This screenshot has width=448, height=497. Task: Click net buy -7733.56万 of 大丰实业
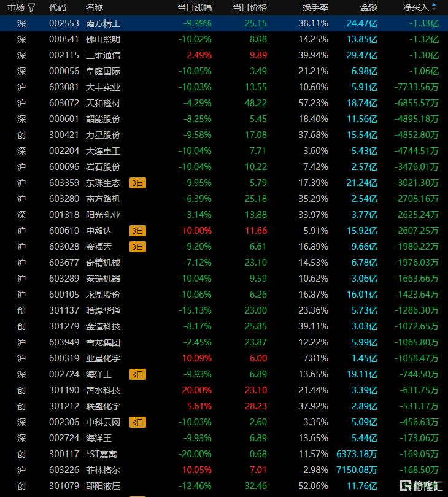pyautogui.click(x=417, y=87)
